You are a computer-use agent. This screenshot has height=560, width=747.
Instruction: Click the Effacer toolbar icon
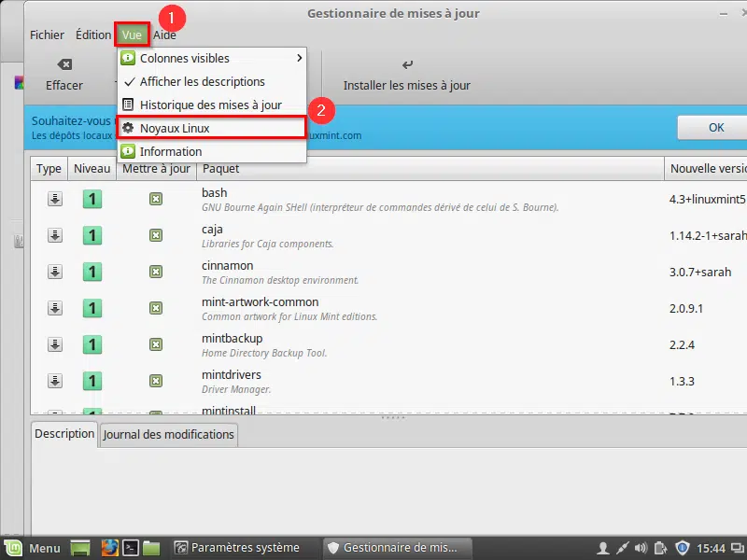pyautogui.click(x=64, y=64)
